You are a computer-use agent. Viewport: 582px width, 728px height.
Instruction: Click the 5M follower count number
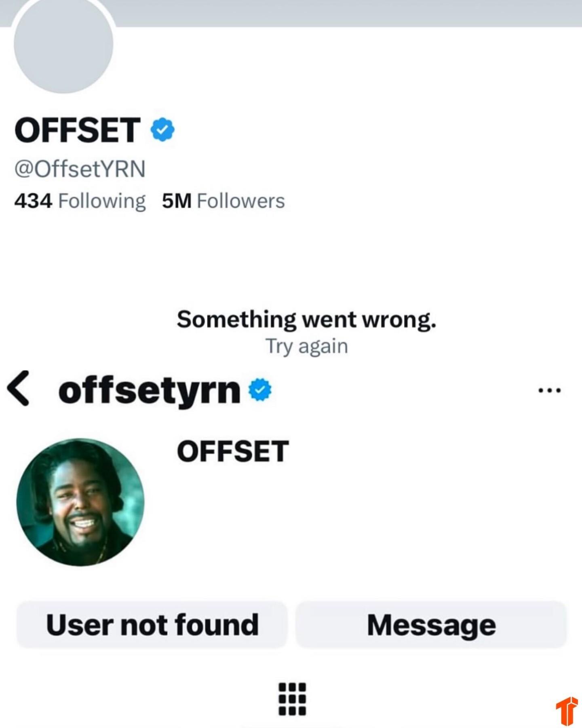click(x=177, y=201)
